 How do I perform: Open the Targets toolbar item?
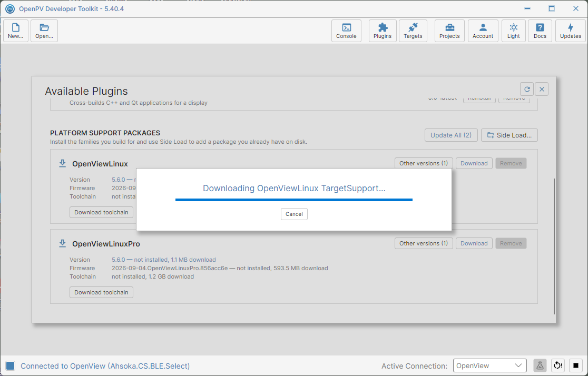coord(413,31)
